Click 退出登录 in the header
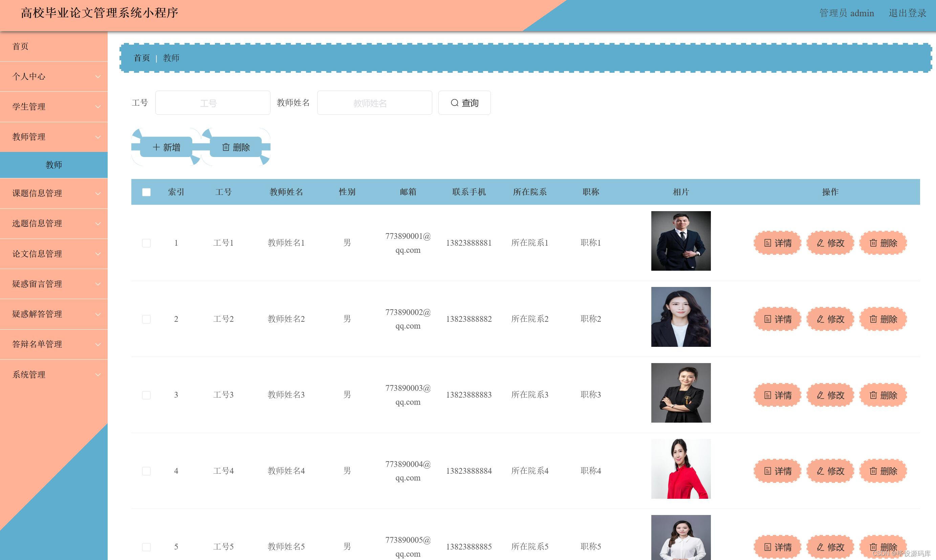This screenshot has width=936, height=560. [x=907, y=13]
